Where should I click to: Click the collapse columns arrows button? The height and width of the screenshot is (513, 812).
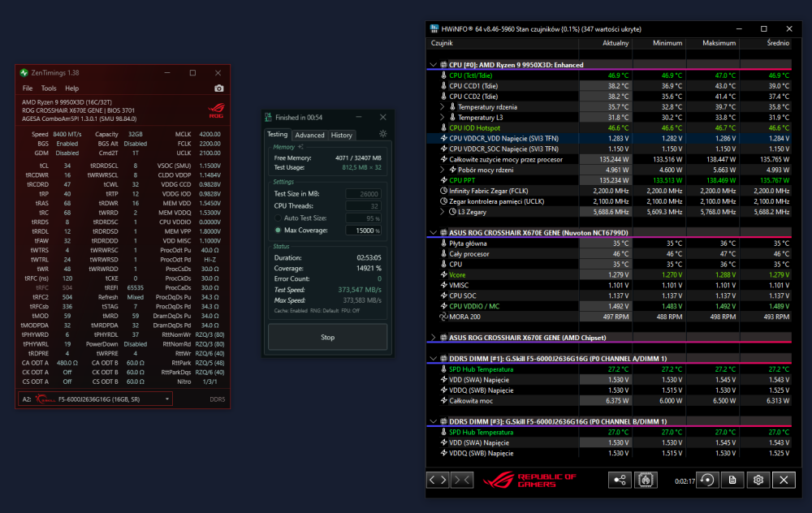463,480
